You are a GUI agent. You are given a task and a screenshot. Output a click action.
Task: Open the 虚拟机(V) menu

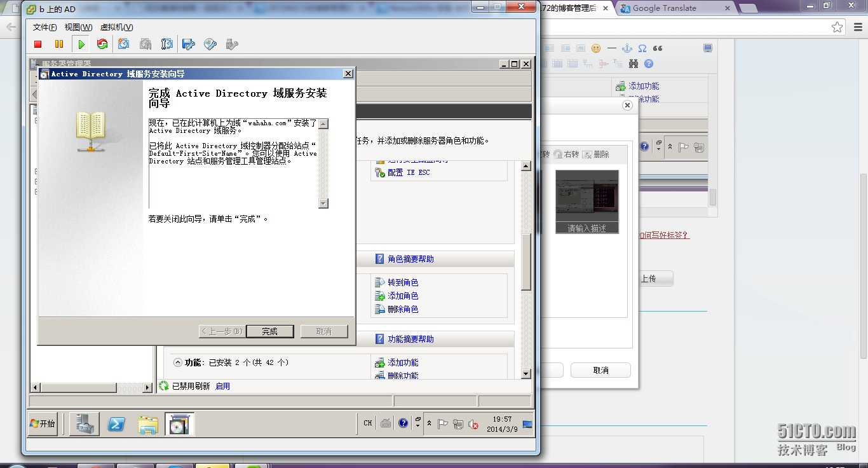(117, 27)
